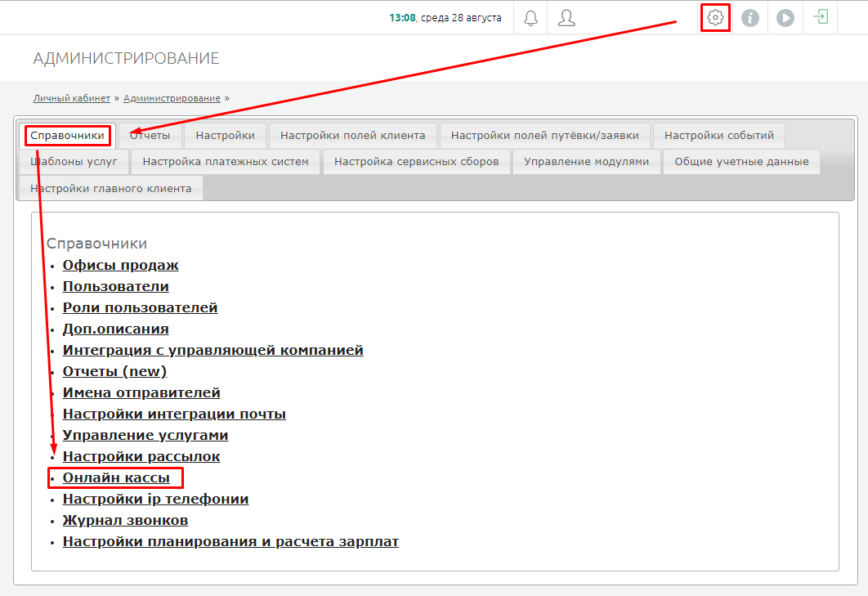Go to Личный кабинет breadcrumb
This screenshot has height=596, width=868.
click(x=71, y=98)
